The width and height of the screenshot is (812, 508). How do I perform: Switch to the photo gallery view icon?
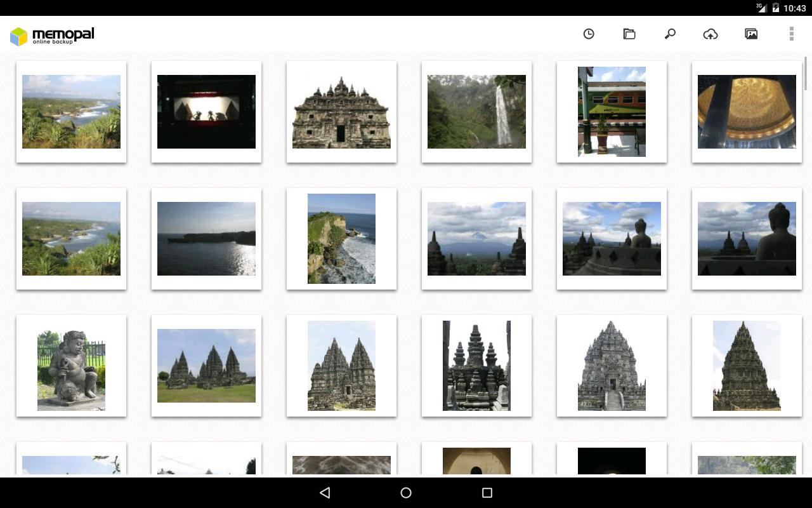[751, 34]
